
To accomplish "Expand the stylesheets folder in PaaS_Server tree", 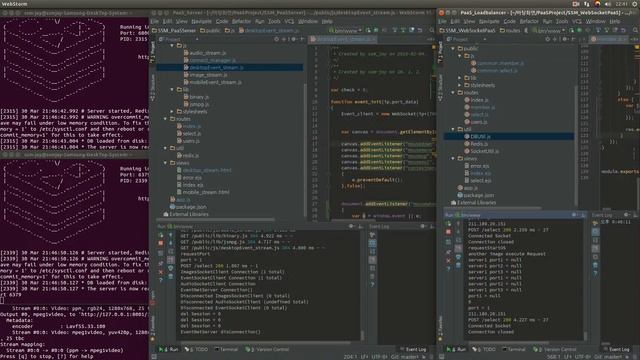I will click(172, 111).
